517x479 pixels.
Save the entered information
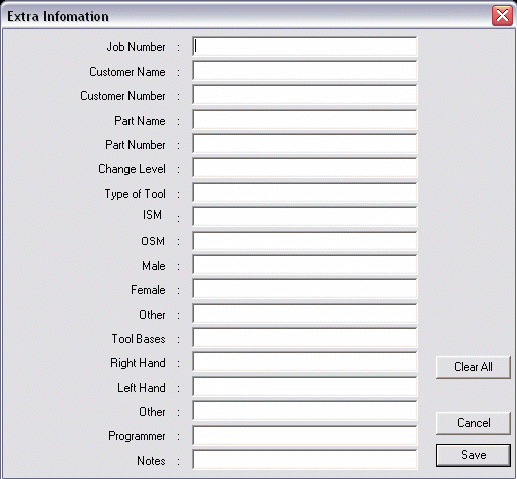(473, 455)
